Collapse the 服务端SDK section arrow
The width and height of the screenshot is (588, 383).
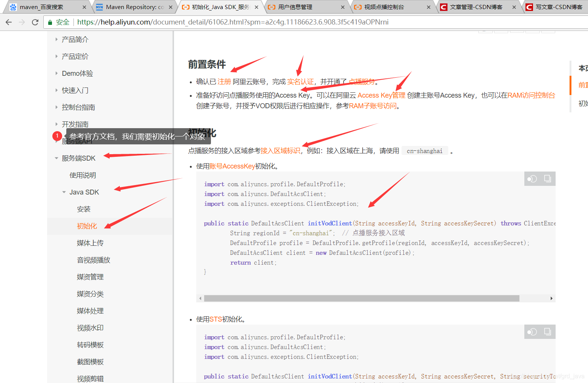click(57, 158)
